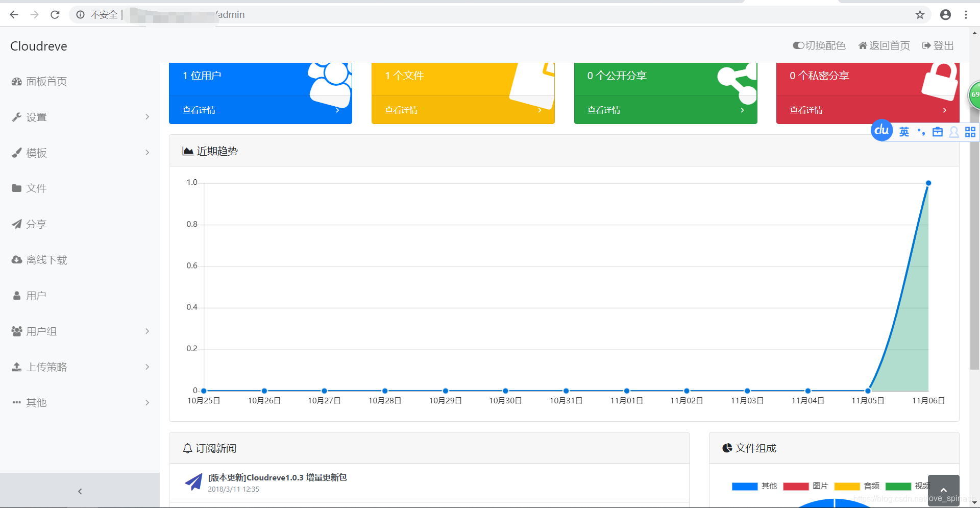Click the back-to-top arrow button
This screenshot has width=980, height=508.
click(x=943, y=490)
